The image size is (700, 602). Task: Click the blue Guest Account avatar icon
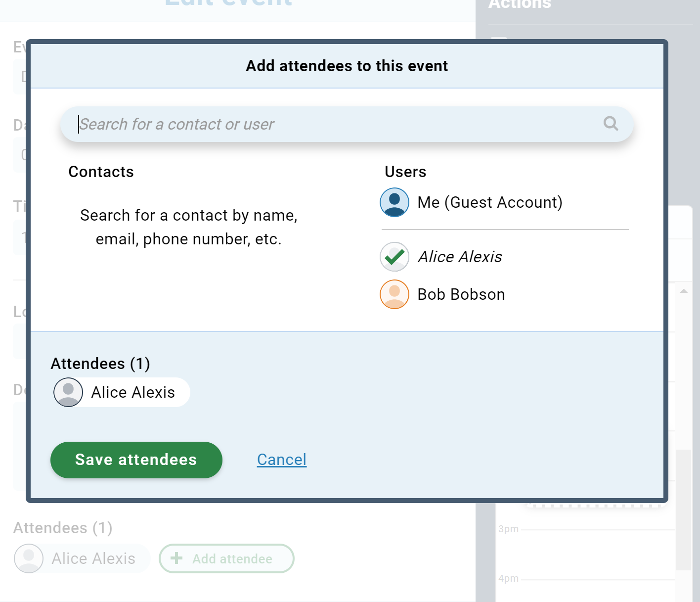click(394, 202)
